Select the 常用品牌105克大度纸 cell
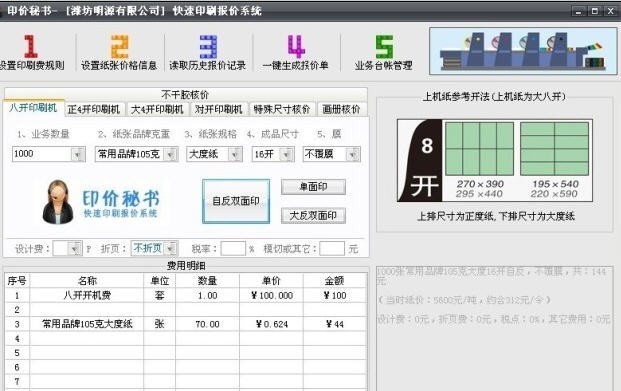 click(x=87, y=324)
